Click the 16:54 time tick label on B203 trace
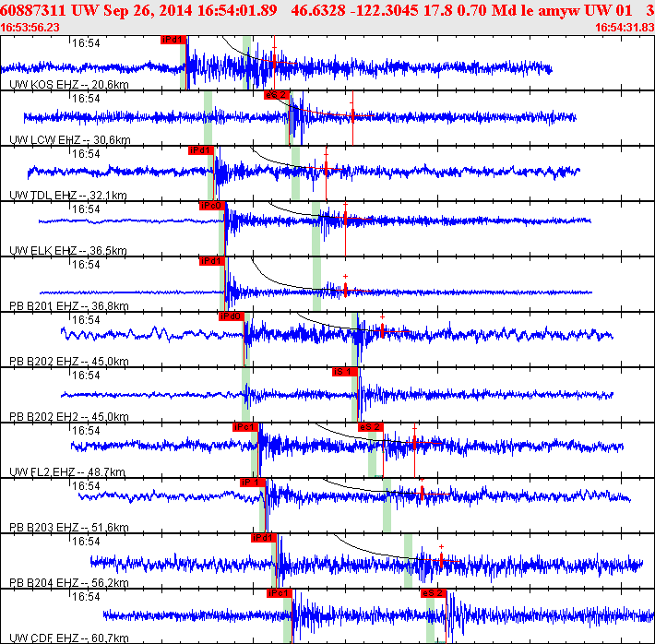655x644 pixels. 86,486
